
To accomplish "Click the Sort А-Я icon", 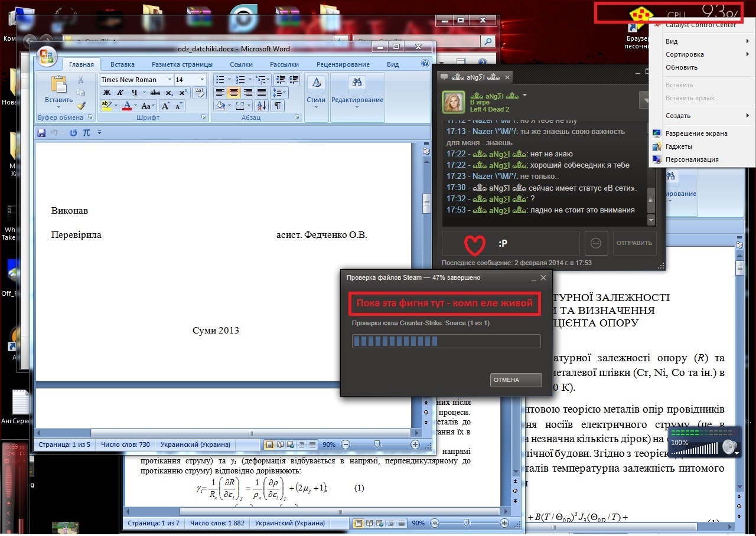I will tap(263, 106).
